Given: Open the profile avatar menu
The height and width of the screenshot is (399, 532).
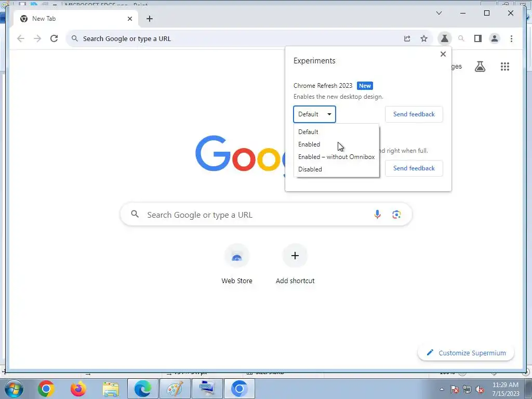Looking at the screenshot, I should 495,38.
